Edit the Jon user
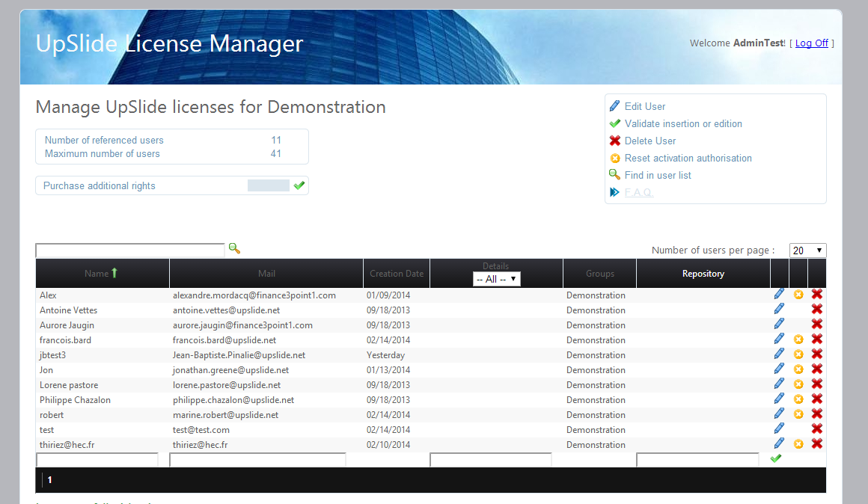Image resolution: width=868 pixels, height=504 pixels. (779, 369)
